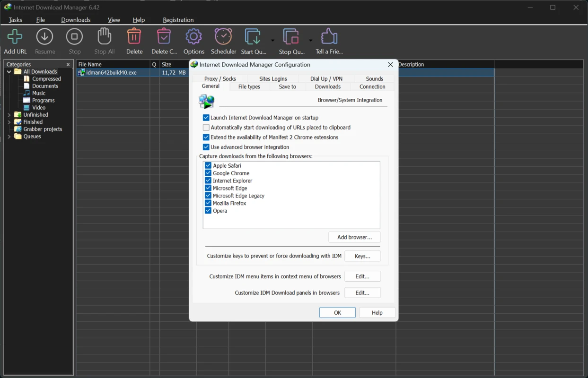Switch to the Proxy / Socks tab
This screenshot has height=378, width=588.
pyautogui.click(x=220, y=79)
